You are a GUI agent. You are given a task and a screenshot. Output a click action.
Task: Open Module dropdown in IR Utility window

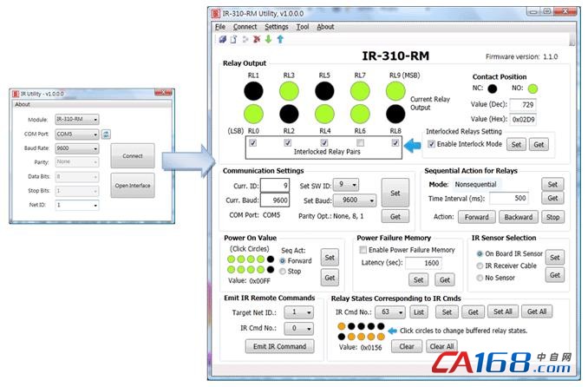click(x=77, y=120)
